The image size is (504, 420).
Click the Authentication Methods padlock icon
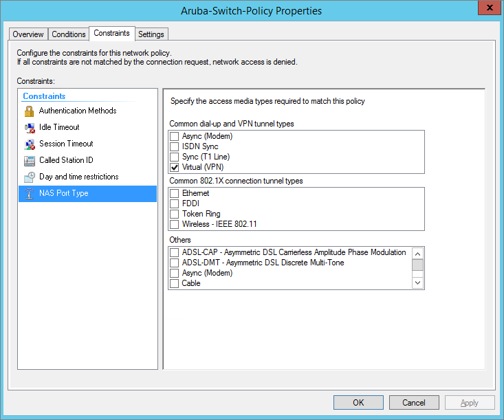click(x=30, y=111)
